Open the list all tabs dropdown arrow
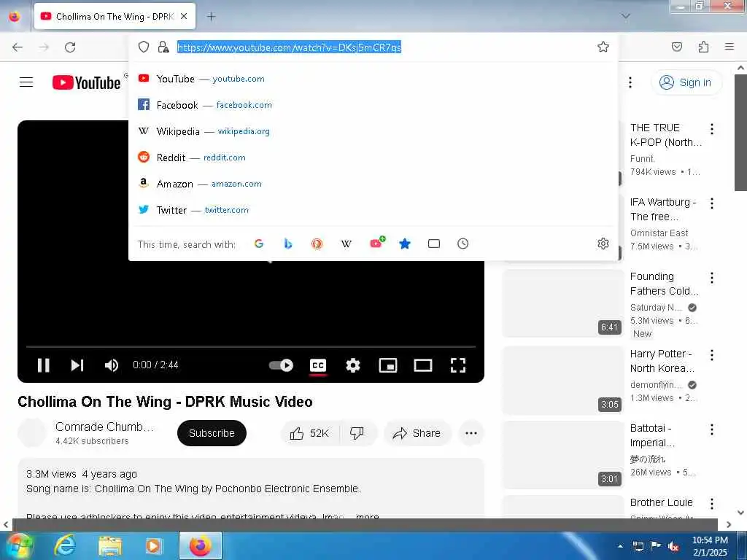Screen dimensions: 747x560 [625, 16]
